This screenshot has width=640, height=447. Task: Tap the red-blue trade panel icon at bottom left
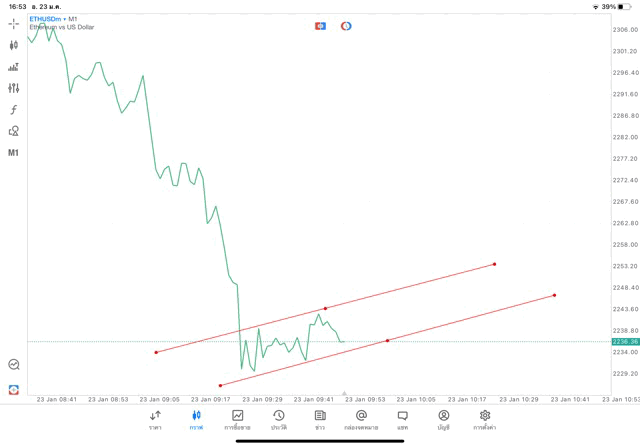[x=14, y=389]
